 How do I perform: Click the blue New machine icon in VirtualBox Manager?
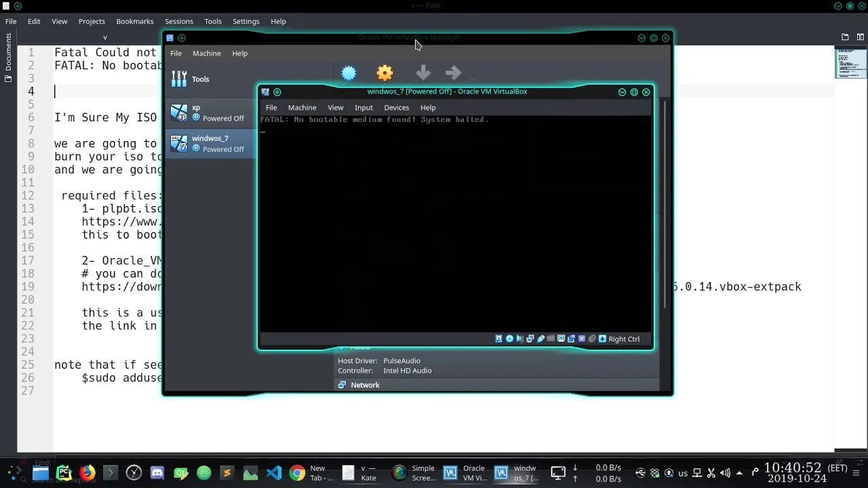click(349, 73)
